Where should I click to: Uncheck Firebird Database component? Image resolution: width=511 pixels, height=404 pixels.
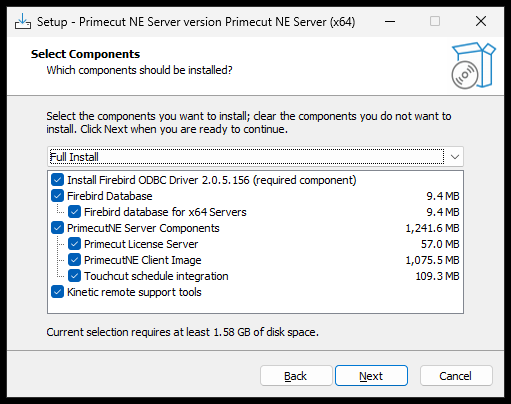(57, 196)
